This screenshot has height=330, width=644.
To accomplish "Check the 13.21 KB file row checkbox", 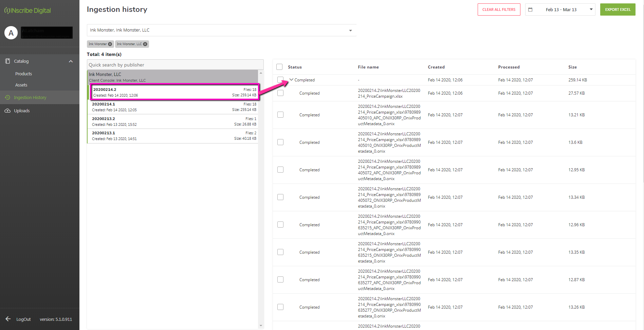I will 280,115.
